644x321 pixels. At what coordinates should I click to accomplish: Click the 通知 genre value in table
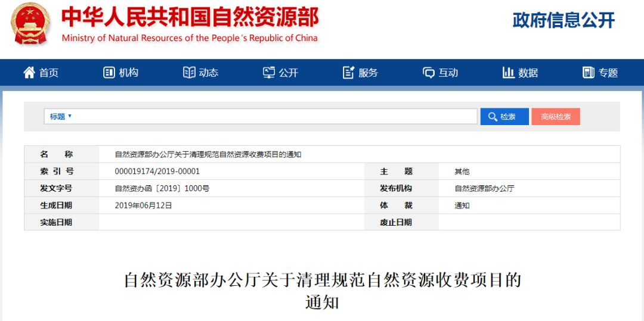click(462, 205)
